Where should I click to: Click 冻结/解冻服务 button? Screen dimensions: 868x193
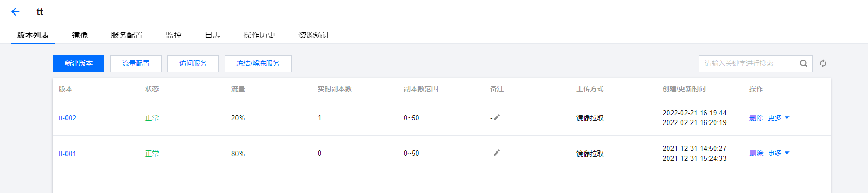coord(258,63)
